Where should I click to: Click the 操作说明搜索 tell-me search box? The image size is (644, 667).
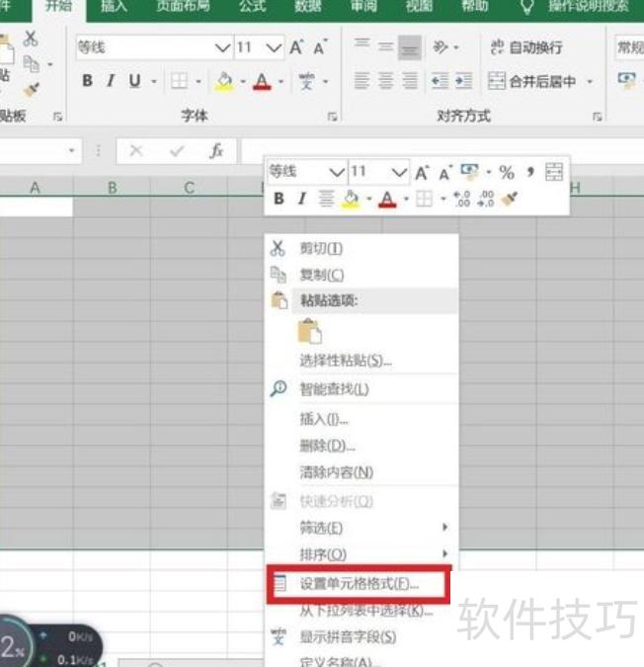point(588,6)
